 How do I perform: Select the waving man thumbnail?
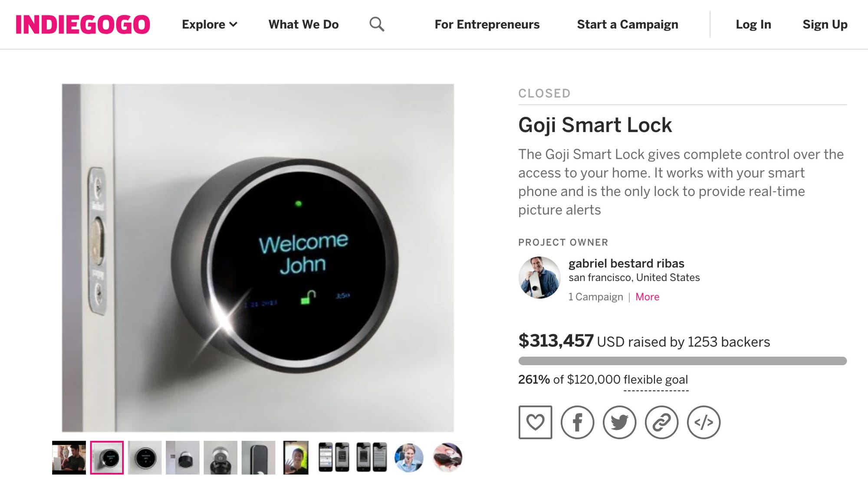pos(296,458)
